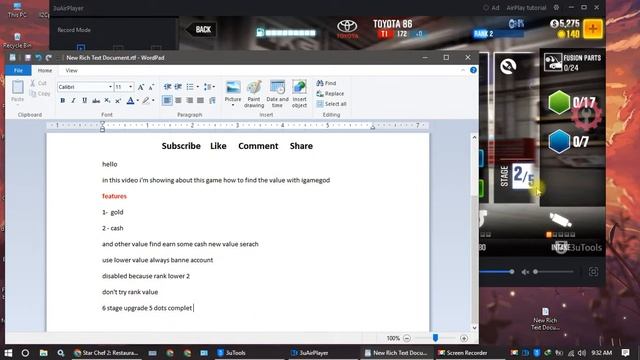Grow font size with the large A icon
640x360 pixels.
tap(141, 87)
